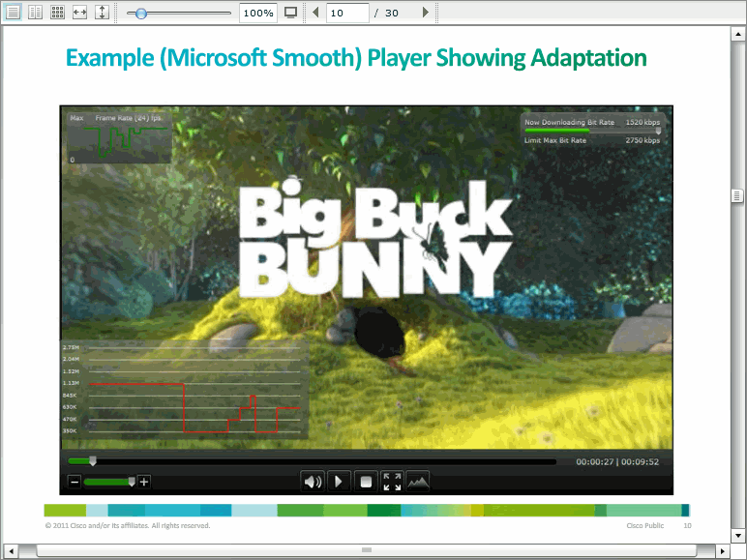Screen dimensions: 747x560
Task: Click horizontal scrollbar left arrow
Action: point(11,551)
